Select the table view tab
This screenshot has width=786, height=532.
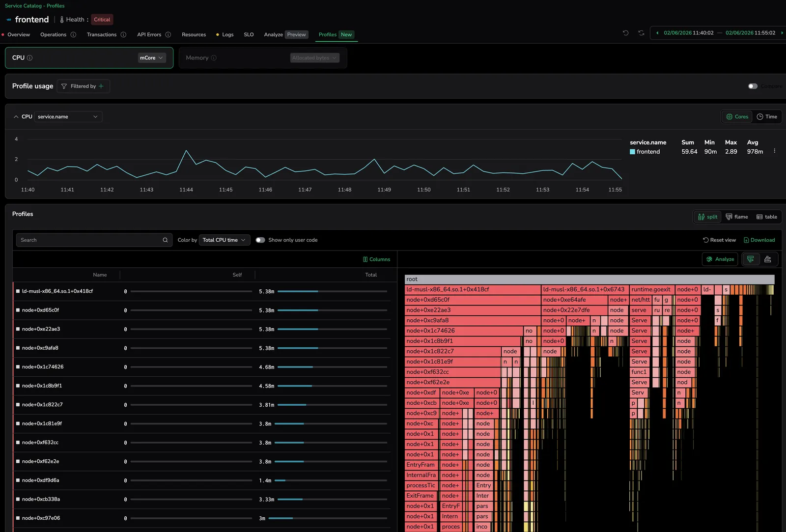tap(766, 217)
